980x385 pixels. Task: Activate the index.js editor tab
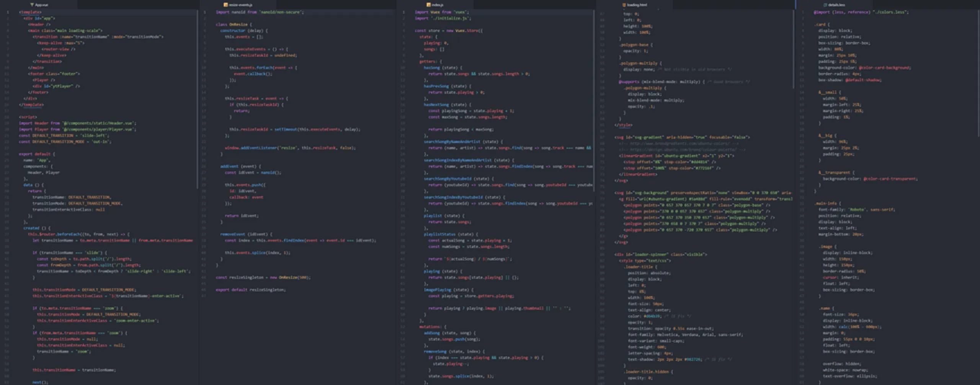click(x=437, y=5)
